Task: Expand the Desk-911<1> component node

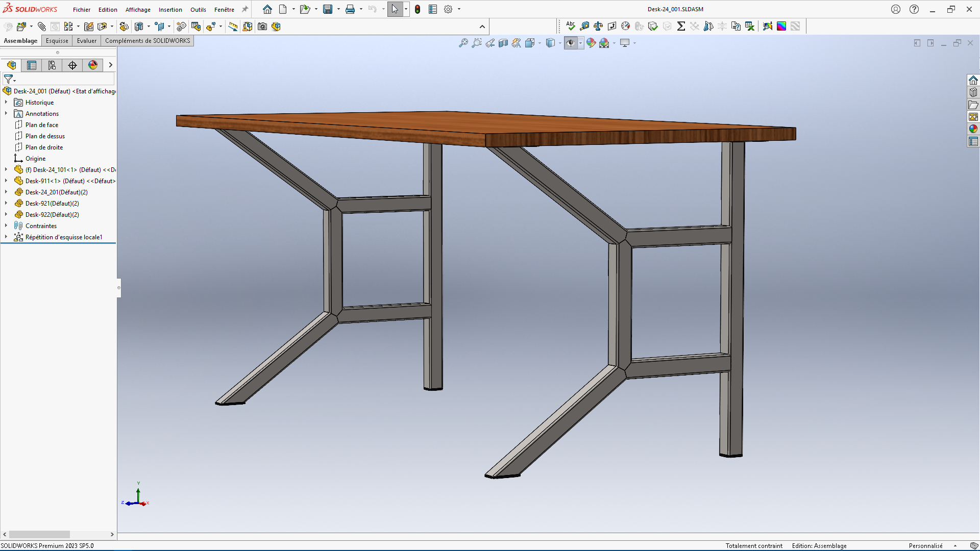Action: [x=6, y=181]
